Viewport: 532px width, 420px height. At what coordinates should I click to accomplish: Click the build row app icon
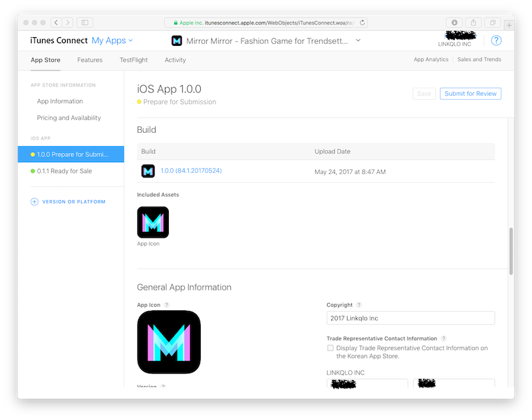pyautogui.click(x=148, y=171)
